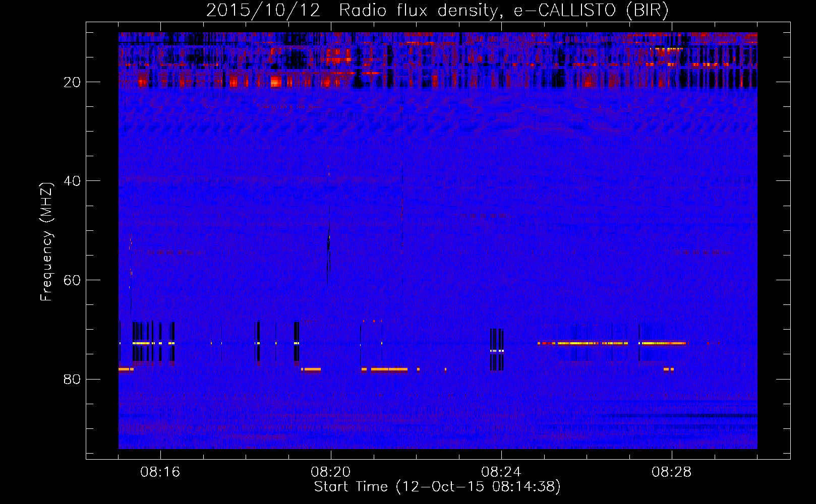This screenshot has width=816, height=504.
Task: Click the 08:28 time tick label
Action: 671,472
